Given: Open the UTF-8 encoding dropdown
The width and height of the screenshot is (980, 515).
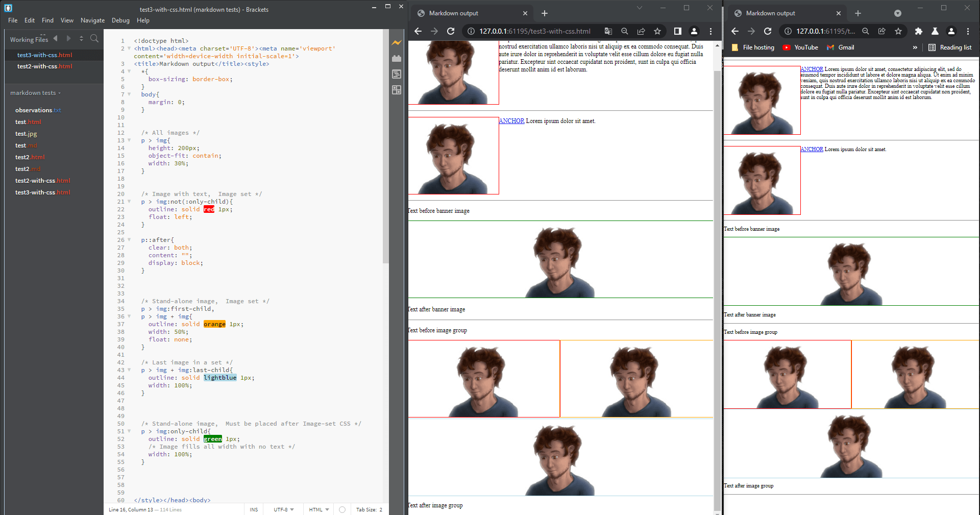Looking at the screenshot, I should click(283, 509).
